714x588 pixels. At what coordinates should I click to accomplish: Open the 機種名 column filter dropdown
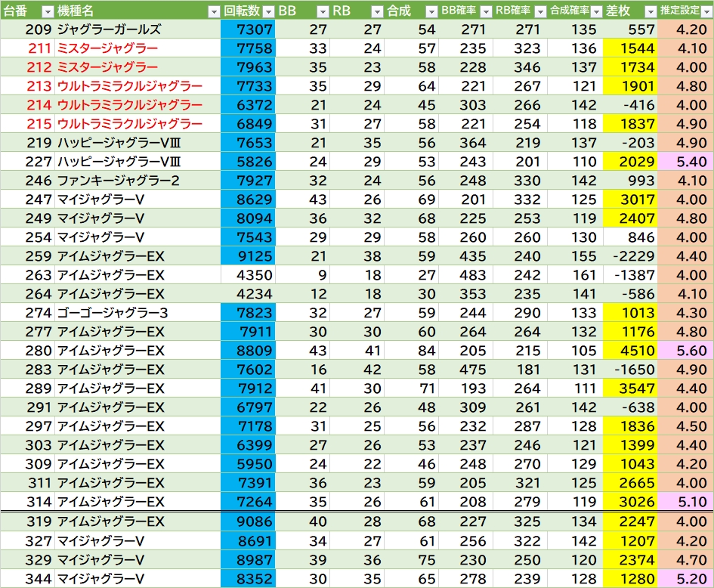pos(214,11)
